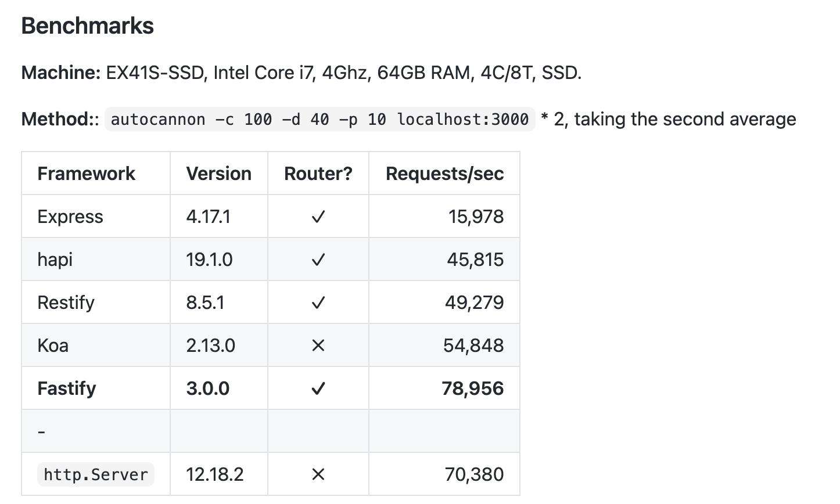Click the cross icon in http.Server row
This screenshot has width=840, height=504.
[318, 475]
